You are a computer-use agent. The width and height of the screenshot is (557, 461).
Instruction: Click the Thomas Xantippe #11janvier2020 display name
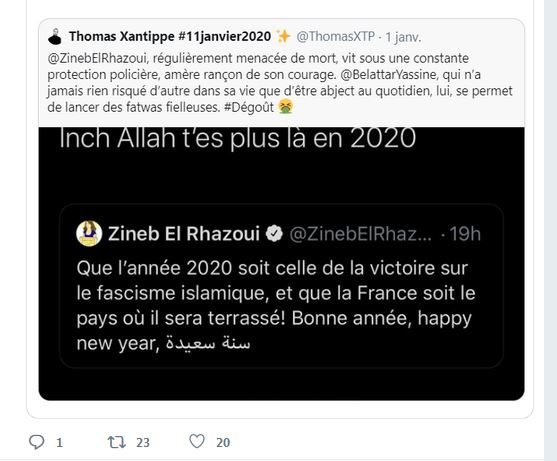coord(170,36)
